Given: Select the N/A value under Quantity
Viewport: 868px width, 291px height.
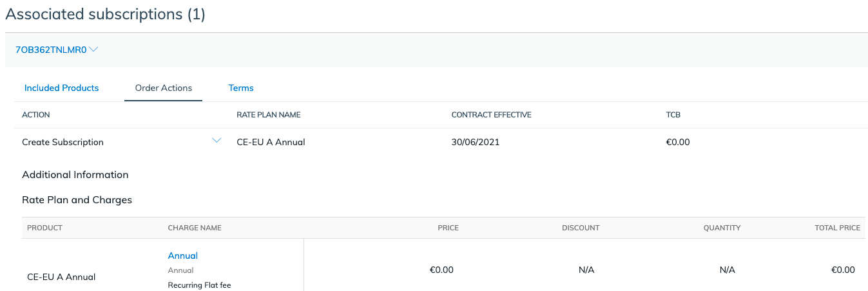Looking at the screenshot, I should (x=728, y=270).
